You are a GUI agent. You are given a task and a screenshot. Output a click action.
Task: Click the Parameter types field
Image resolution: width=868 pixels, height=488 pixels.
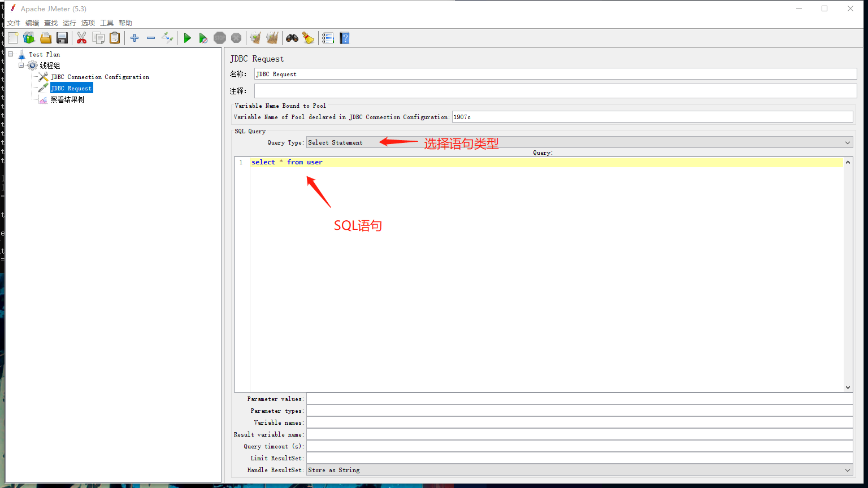(579, 411)
